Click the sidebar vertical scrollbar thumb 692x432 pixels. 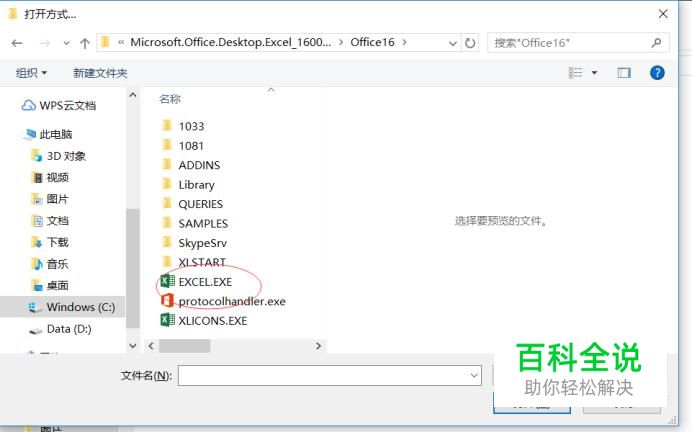pyautogui.click(x=132, y=268)
